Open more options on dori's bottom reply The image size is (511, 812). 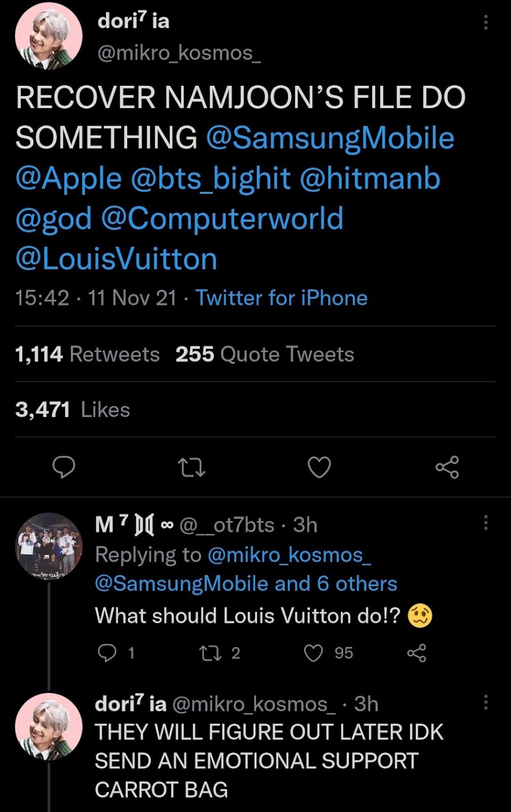[x=485, y=702]
